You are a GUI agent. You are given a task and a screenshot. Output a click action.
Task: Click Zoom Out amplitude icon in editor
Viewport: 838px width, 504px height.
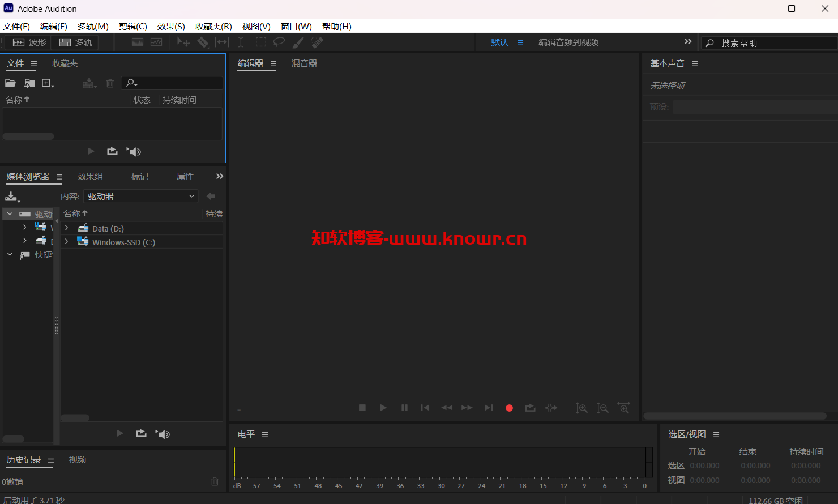point(602,408)
